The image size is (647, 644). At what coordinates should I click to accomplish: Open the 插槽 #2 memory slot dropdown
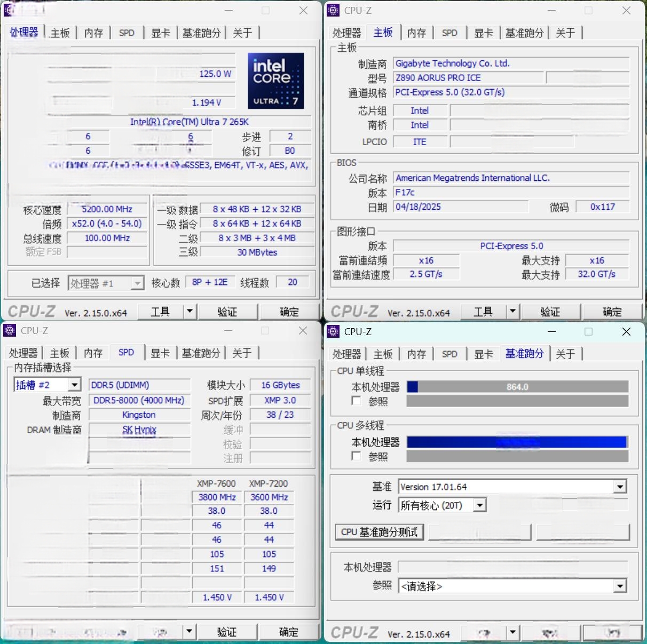pos(74,385)
